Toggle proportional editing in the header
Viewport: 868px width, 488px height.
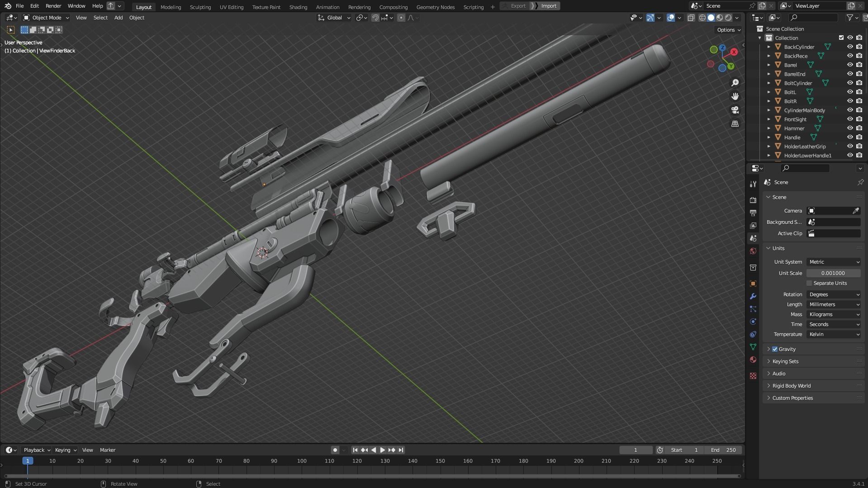point(401,18)
